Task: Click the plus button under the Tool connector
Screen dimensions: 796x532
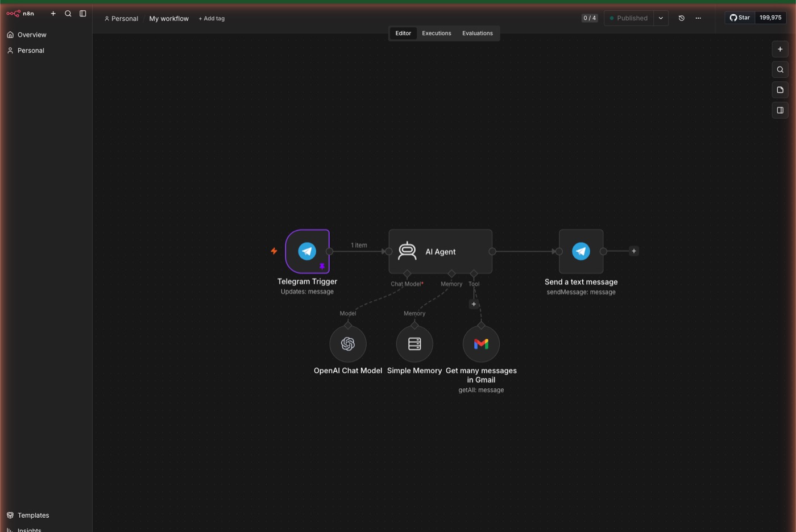Action: 474,304
